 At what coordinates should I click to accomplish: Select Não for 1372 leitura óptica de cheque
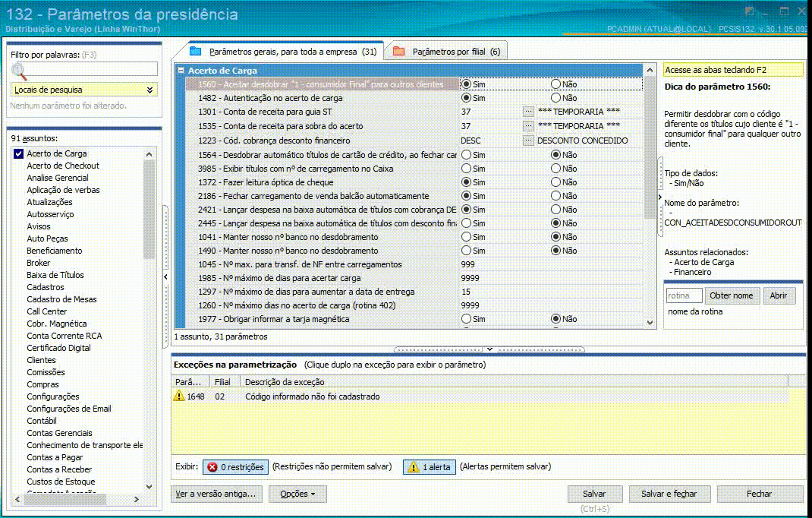click(555, 182)
